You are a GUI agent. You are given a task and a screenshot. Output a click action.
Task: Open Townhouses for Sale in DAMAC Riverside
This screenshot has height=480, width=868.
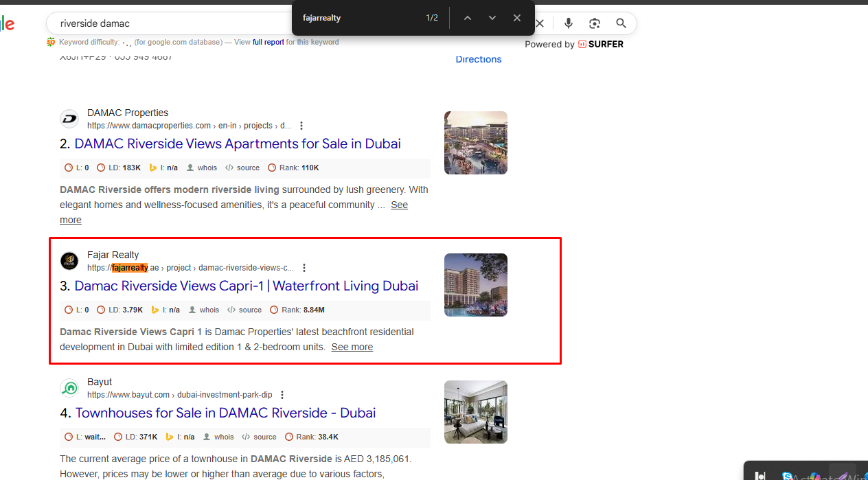click(225, 413)
